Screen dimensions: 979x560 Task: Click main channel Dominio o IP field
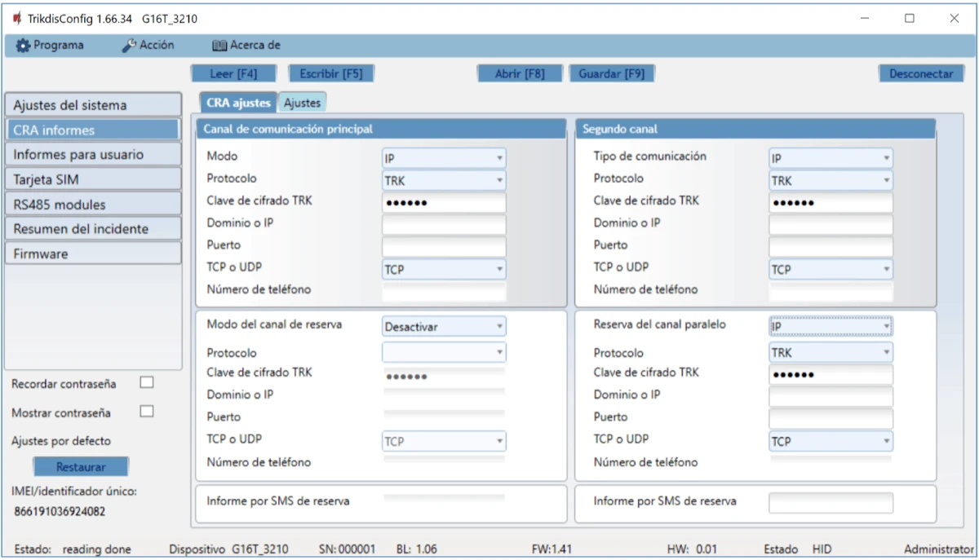point(443,225)
